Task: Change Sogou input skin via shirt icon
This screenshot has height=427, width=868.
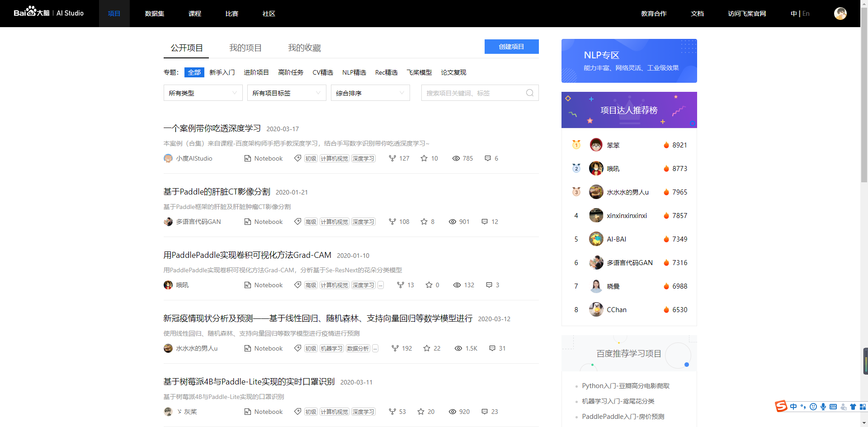Action: pos(853,407)
